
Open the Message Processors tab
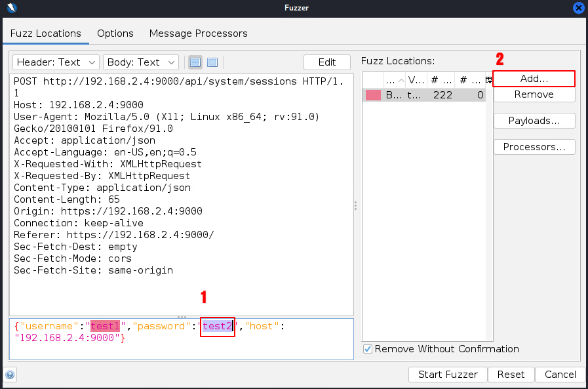pos(198,33)
